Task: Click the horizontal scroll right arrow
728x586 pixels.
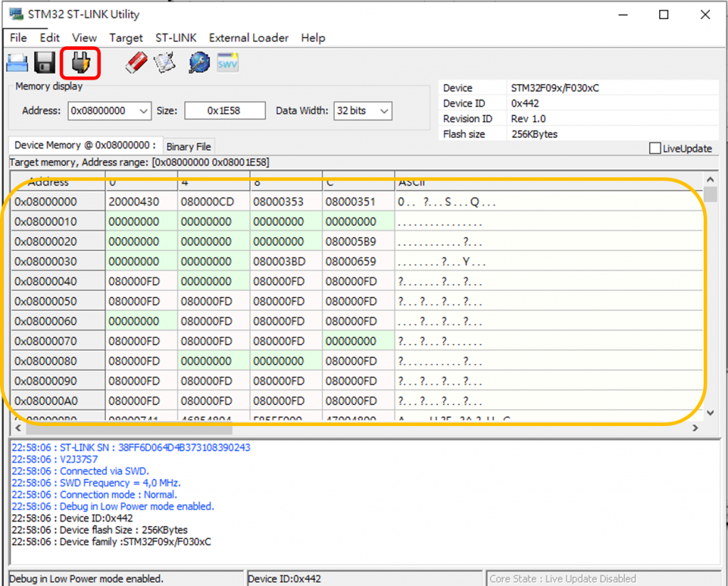Action: (695, 428)
